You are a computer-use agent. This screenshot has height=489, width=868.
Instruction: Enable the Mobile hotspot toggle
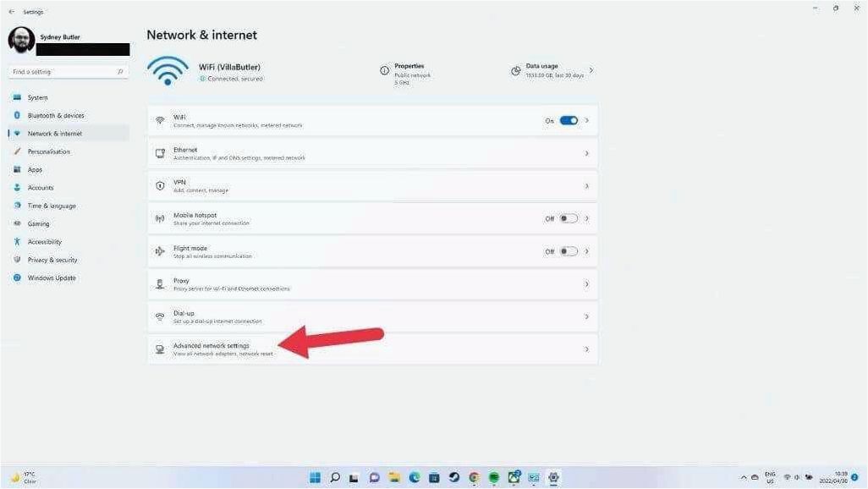click(568, 218)
